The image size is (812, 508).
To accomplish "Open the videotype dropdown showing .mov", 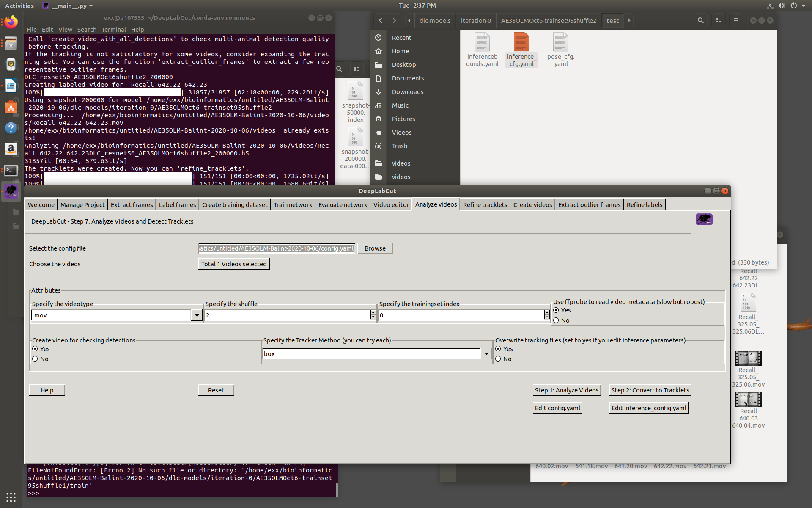I will pos(197,315).
